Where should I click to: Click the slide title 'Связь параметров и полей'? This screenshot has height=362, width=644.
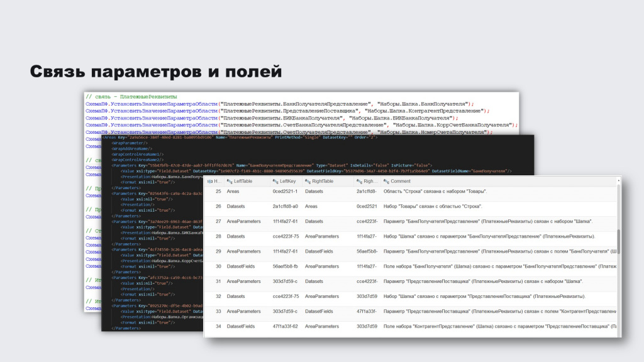point(156,72)
